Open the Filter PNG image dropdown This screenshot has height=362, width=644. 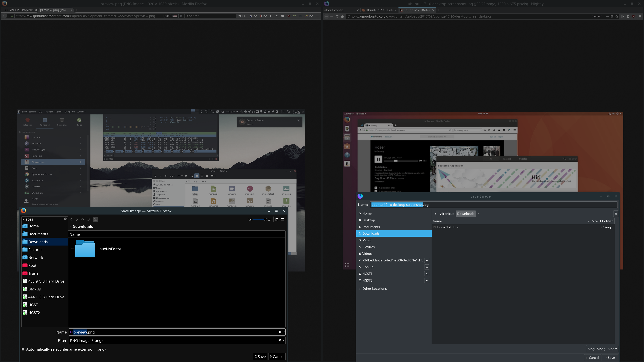[x=284, y=340]
